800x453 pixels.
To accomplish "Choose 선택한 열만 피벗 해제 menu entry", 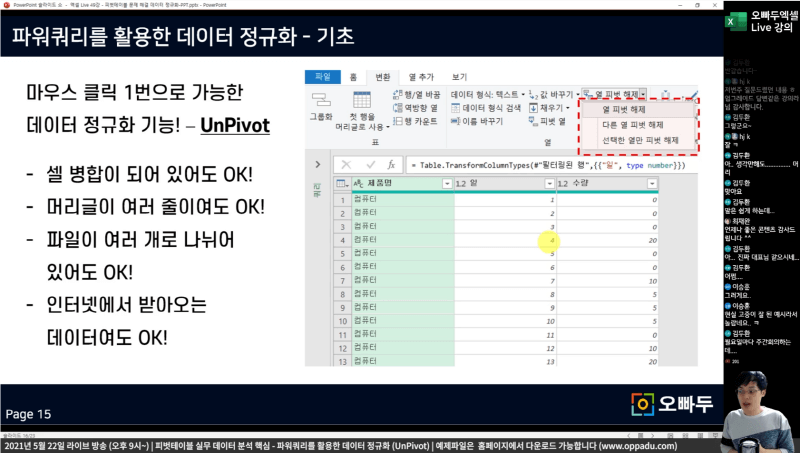I will [638, 140].
